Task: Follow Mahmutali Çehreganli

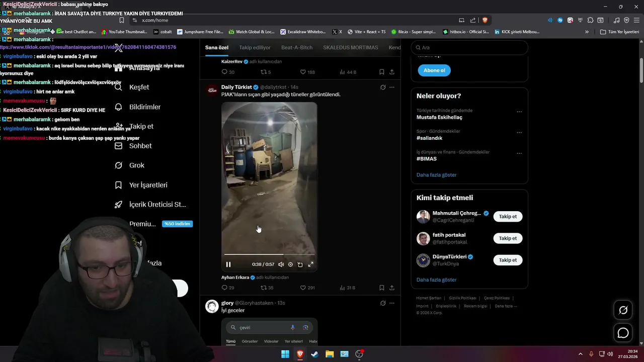Action: click(x=508, y=216)
